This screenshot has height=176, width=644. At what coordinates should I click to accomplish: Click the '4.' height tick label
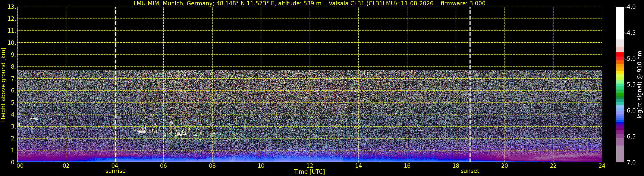13,115
